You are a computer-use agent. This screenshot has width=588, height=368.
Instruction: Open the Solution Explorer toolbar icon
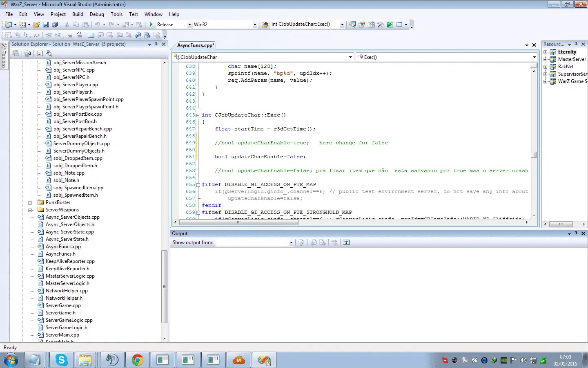(352, 25)
